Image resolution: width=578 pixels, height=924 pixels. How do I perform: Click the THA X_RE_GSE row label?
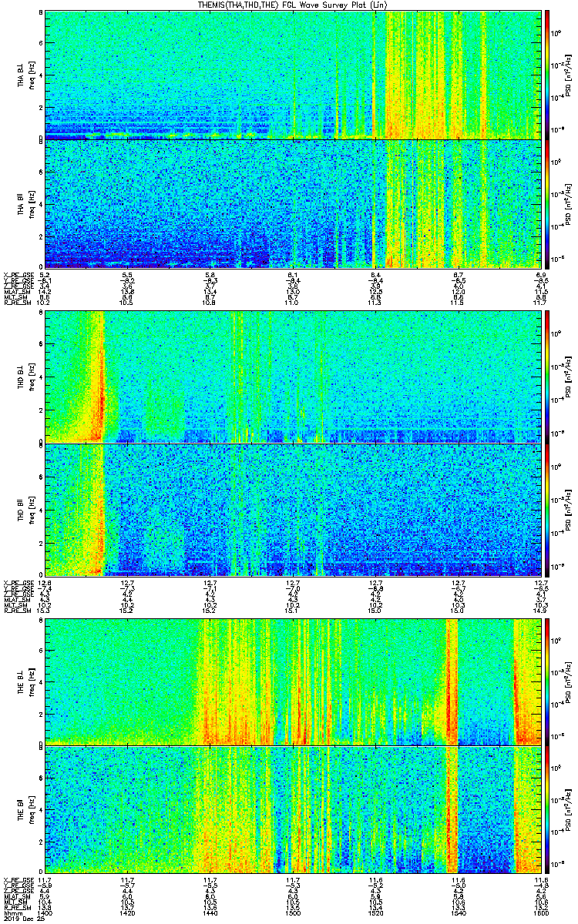pos(15,275)
